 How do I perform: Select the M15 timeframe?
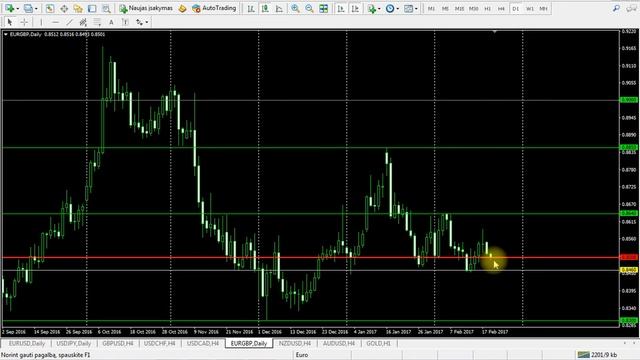pos(459,8)
